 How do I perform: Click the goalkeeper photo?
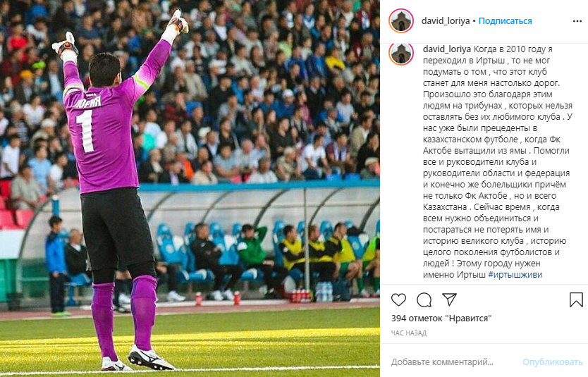click(x=190, y=189)
